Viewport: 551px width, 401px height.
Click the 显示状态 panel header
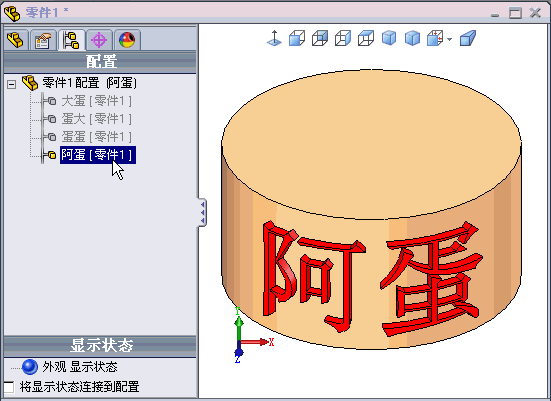[100, 346]
